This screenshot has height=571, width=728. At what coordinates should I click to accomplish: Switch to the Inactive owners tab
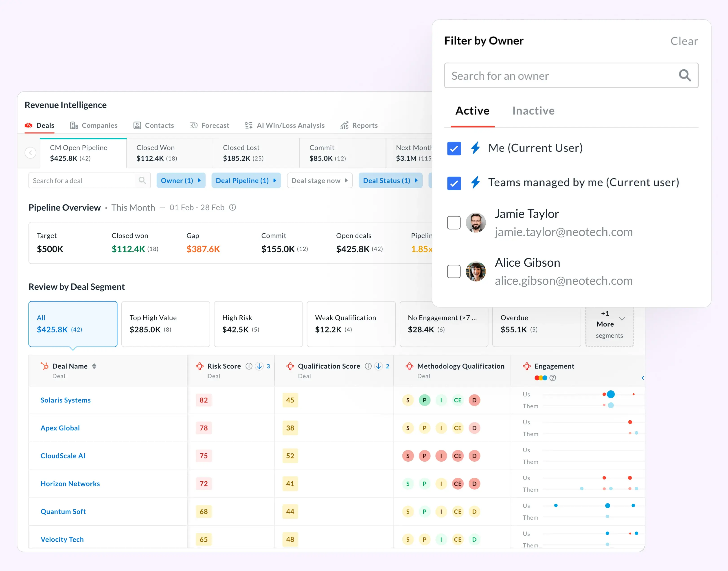533,111
